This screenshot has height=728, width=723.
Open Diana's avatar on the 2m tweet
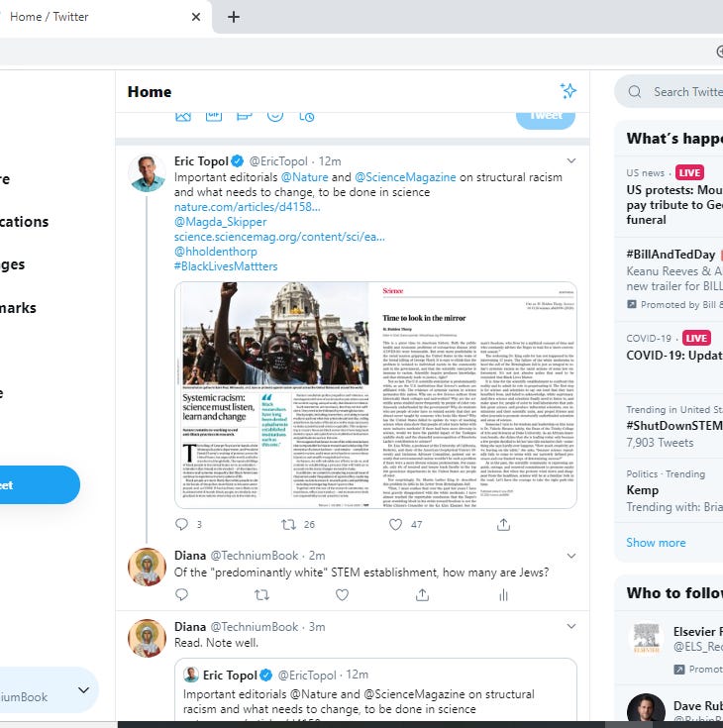click(148, 567)
